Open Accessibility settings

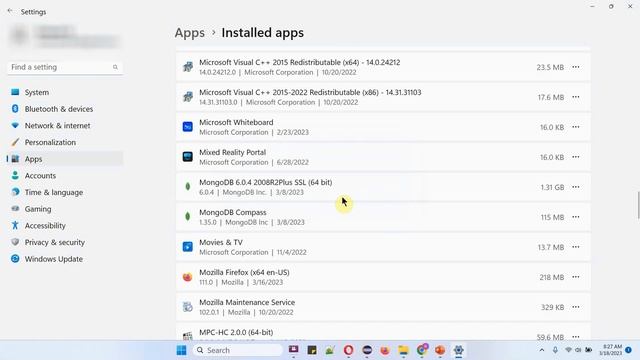click(x=65, y=226)
